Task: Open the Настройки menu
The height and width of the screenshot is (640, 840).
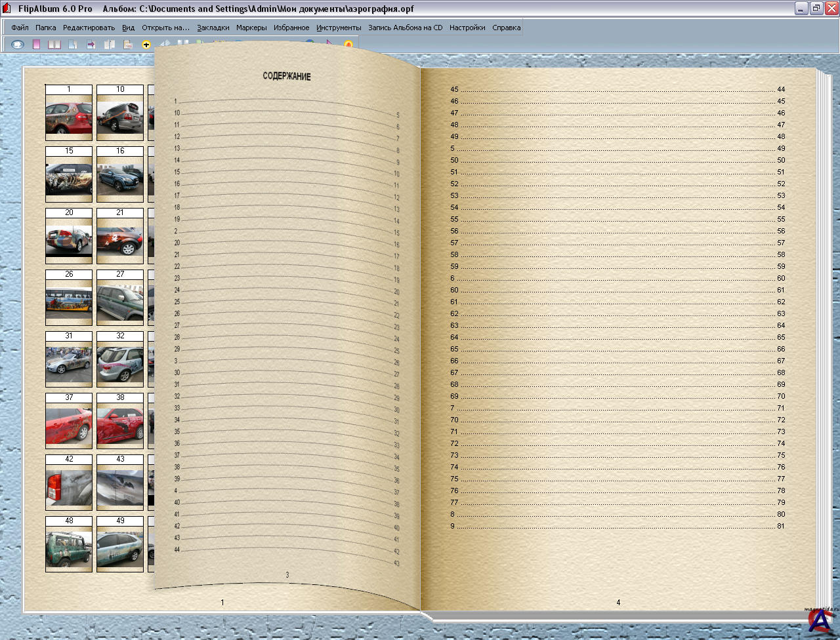Action: point(467,28)
